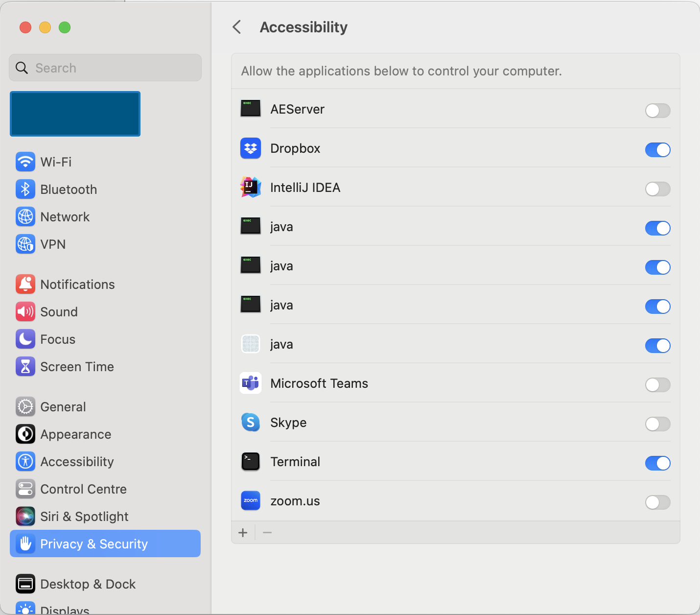
Task: Click the blue user profile thumbnail
Action: (x=75, y=114)
